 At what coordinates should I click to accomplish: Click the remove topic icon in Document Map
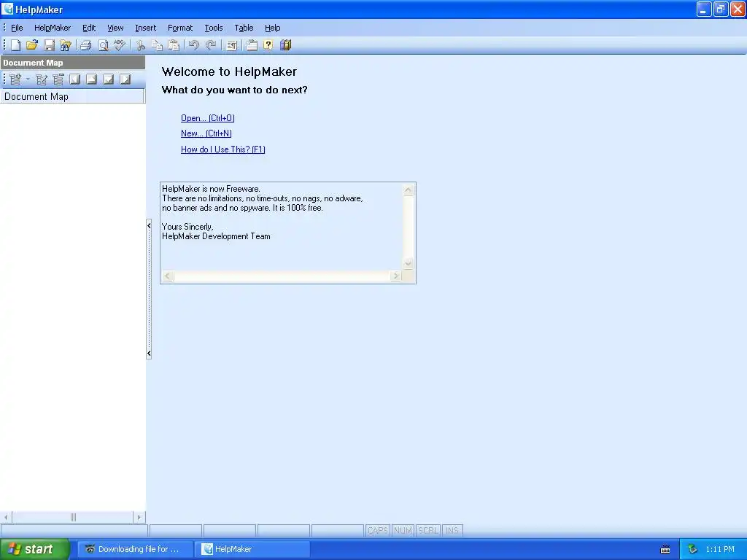tap(58, 79)
